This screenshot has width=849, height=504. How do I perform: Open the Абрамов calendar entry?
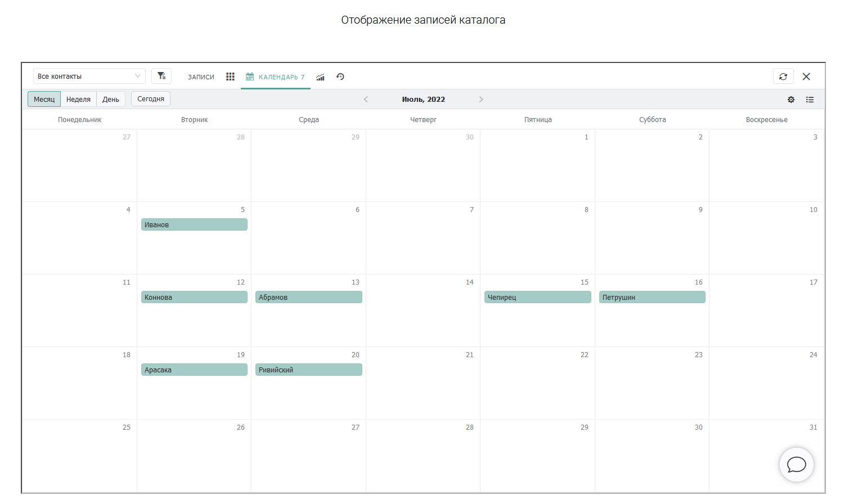(309, 297)
